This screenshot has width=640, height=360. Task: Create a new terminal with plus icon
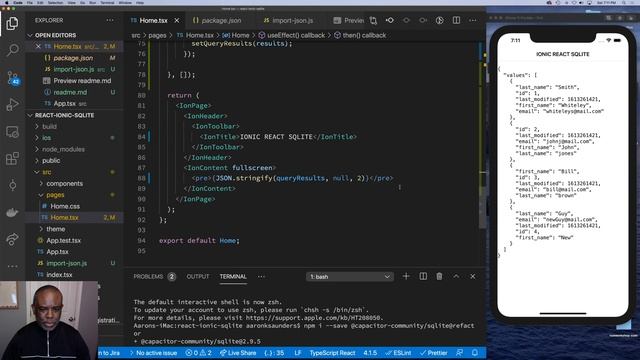coord(406,276)
